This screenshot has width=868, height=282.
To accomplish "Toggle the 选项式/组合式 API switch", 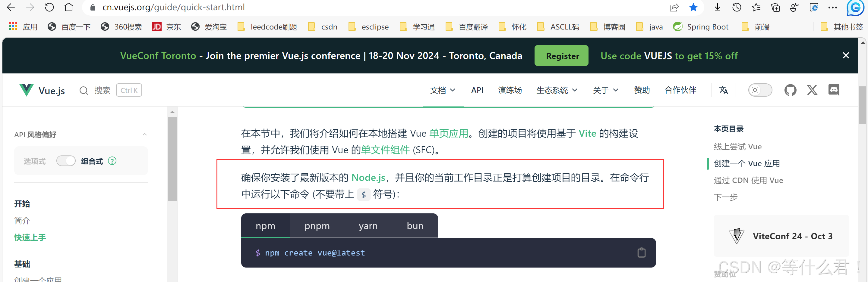I will tap(66, 161).
